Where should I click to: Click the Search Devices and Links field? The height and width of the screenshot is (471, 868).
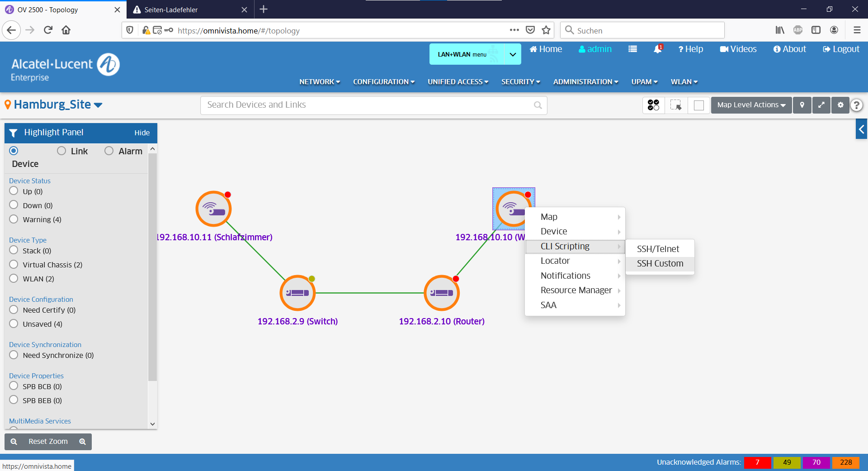(368, 105)
